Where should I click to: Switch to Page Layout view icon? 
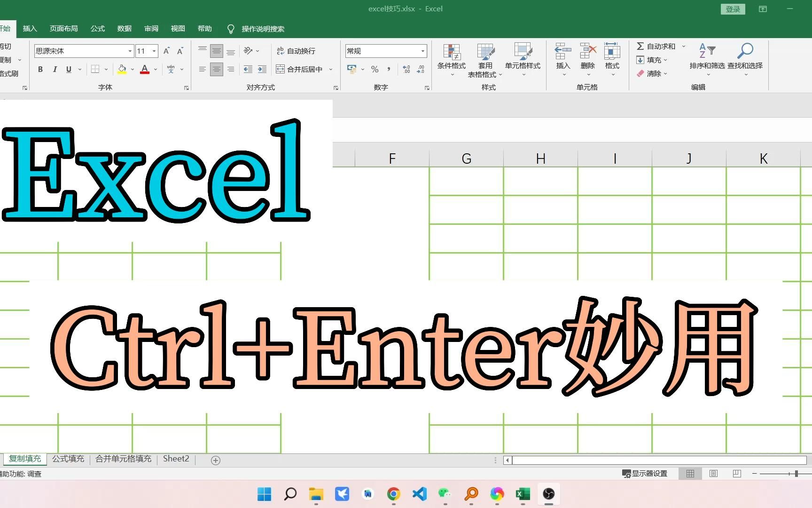pyautogui.click(x=713, y=474)
